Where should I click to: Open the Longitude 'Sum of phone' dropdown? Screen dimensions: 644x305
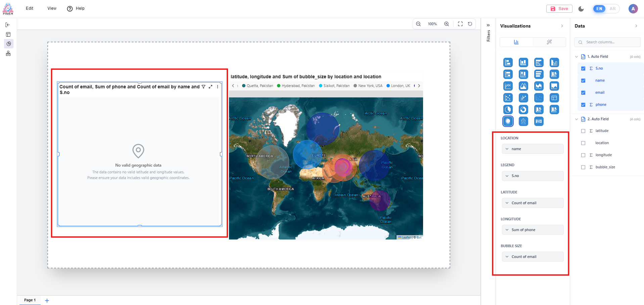coord(533,230)
